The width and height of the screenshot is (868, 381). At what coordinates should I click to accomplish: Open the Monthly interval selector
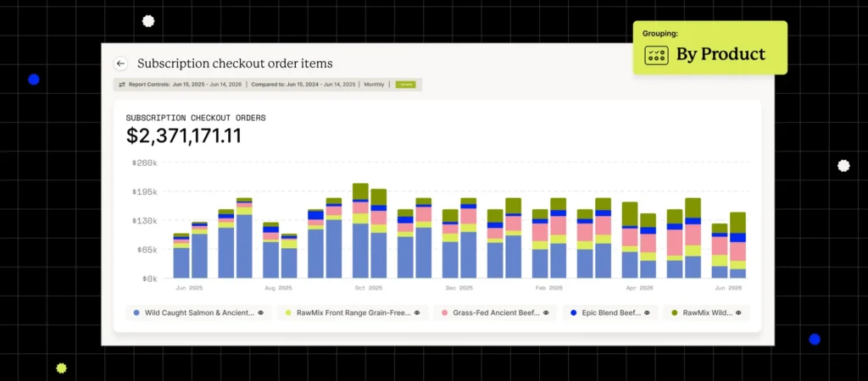tap(374, 85)
